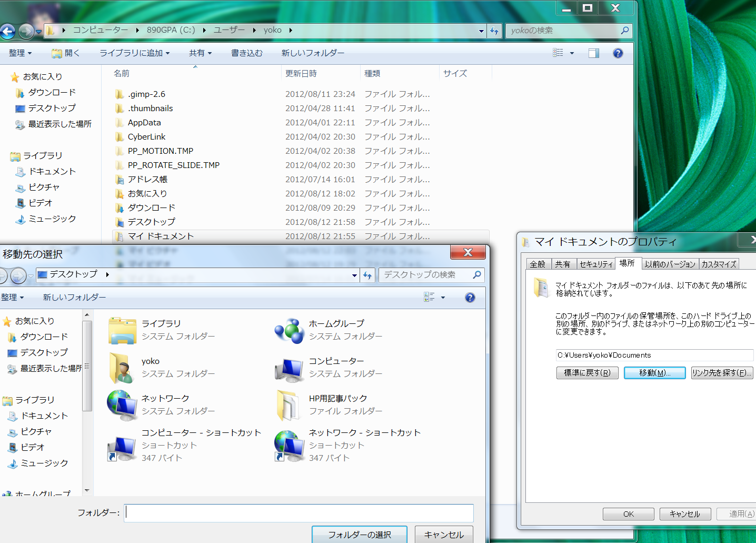The image size is (756, 543).
Task: Click the フォルダーの選択 button
Action: click(359, 535)
